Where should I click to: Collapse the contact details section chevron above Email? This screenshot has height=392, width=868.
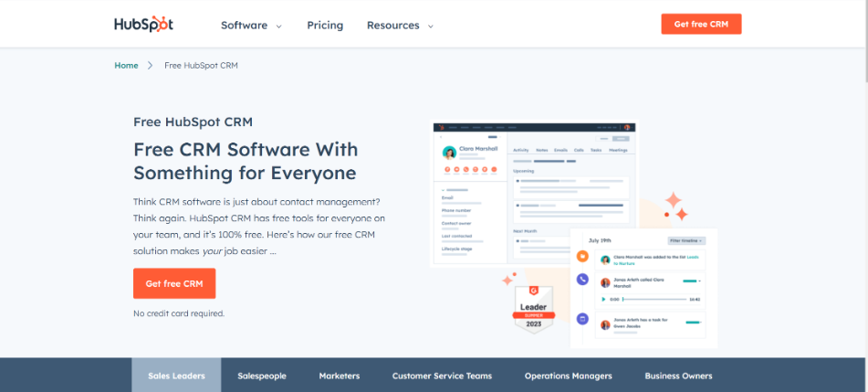pyautogui.click(x=443, y=190)
